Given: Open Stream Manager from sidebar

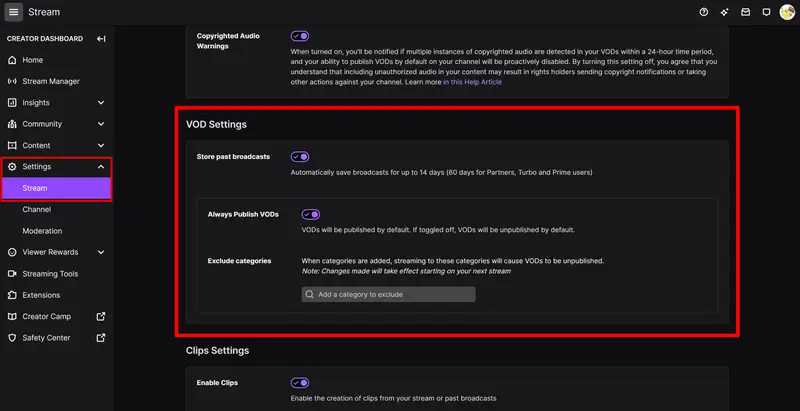Looking at the screenshot, I should coord(51,81).
